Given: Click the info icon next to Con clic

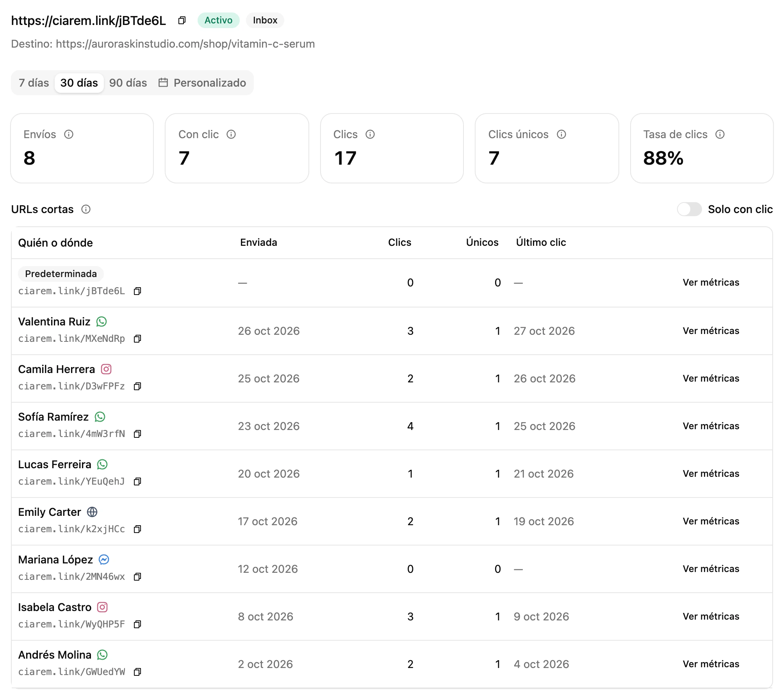Looking at the screenshot, I should click(231, 134).
